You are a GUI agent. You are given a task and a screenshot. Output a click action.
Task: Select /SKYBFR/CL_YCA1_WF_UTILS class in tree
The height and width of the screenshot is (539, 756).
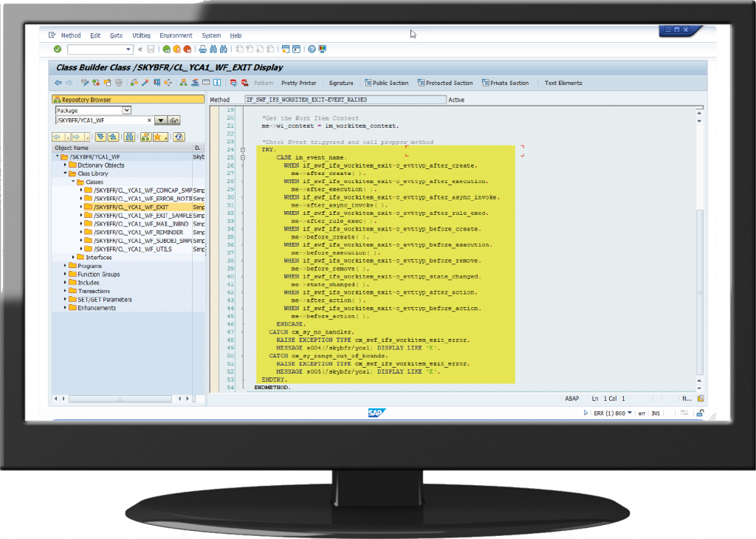[x=133, y=250]
